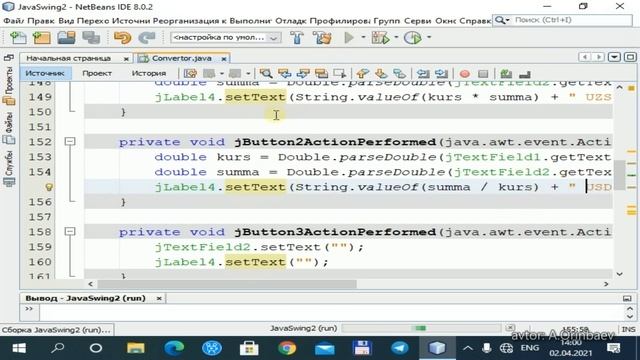
Task: Click the Debug Project icon
Action: point(380,38)
